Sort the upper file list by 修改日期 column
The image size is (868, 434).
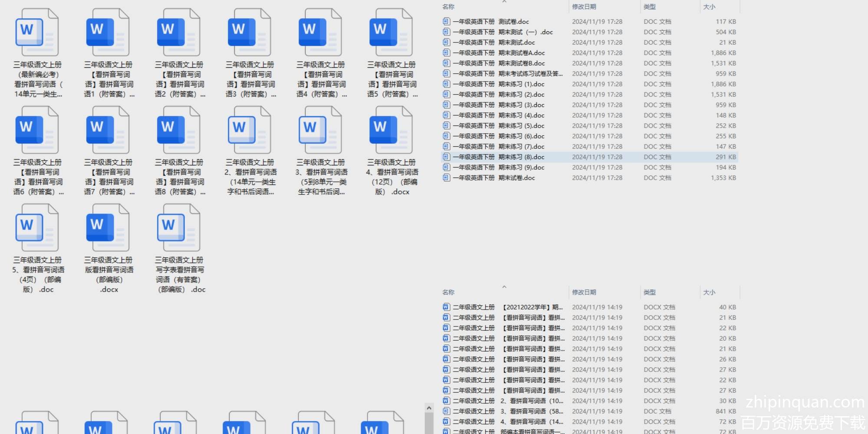(x=584, y=7)
